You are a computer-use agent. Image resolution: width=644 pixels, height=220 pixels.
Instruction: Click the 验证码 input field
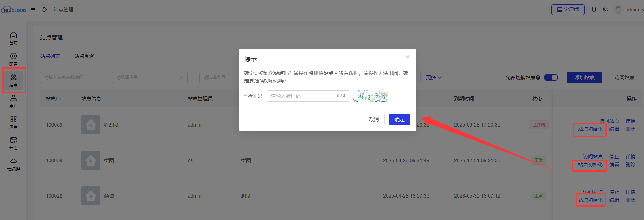pyautogui.click(x=302, y=96)
